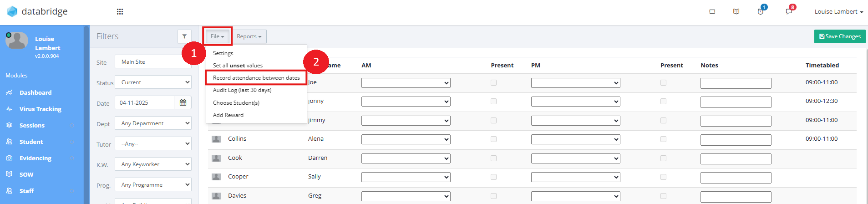868x204 pixels.
Task: Choose Audit Log (last 30 days)
Action: 242,90
